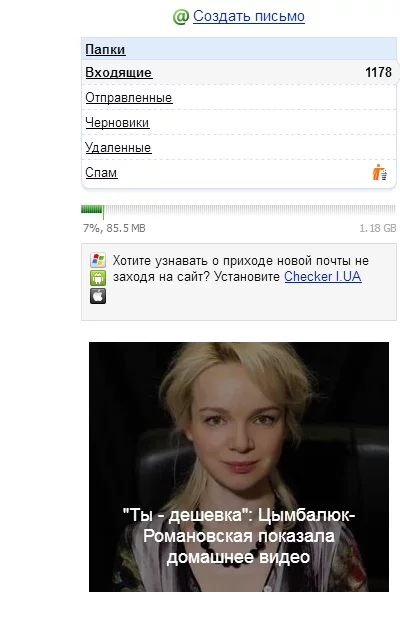This screenshot has height=631, width=400.
Task: Click the 7%, 85.5 MB usage label
Action: point(114,228)
